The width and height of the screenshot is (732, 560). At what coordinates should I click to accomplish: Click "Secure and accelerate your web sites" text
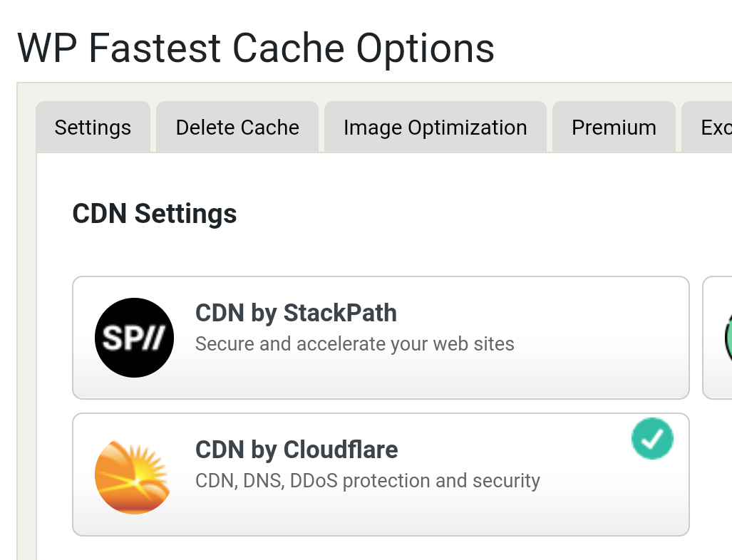point(354,344)
